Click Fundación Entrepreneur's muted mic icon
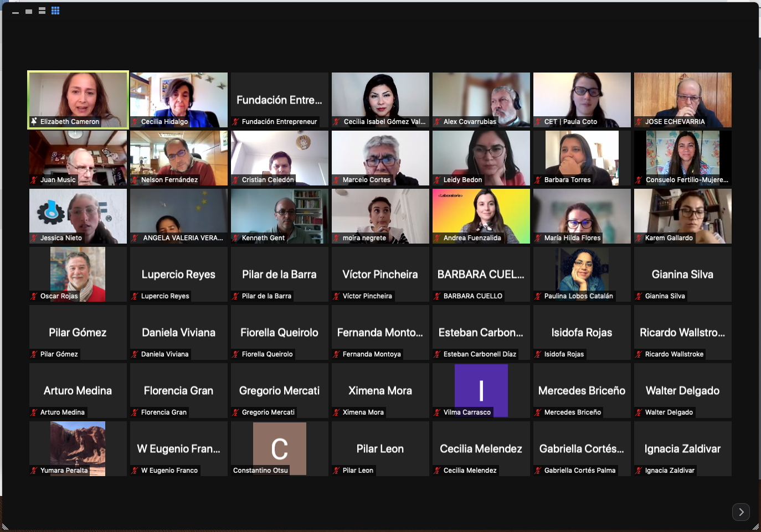The height and width of the screenshot is (532, 761). [x=235, y=122]
